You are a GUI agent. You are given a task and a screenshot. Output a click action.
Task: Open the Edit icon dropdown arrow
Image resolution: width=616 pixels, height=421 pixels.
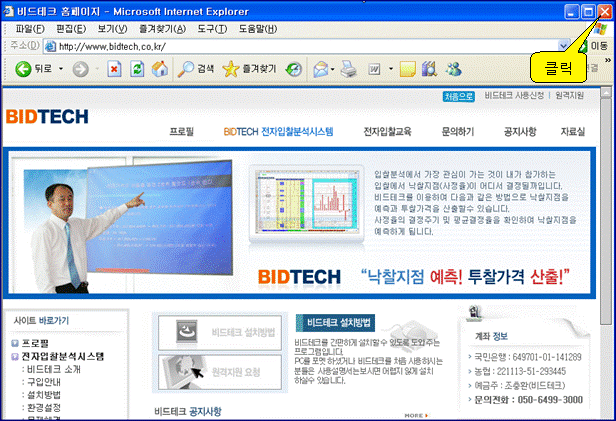click(390, 69)
